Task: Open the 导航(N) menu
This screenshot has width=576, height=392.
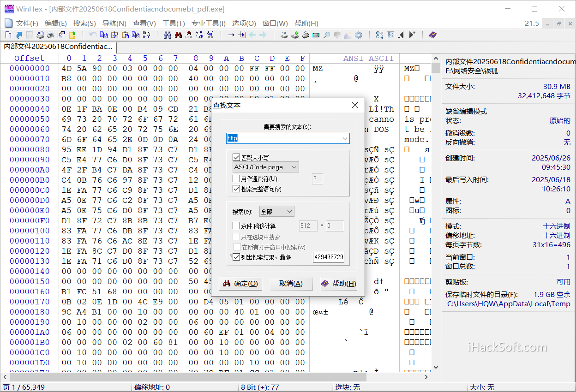Action: coord(114,24)
